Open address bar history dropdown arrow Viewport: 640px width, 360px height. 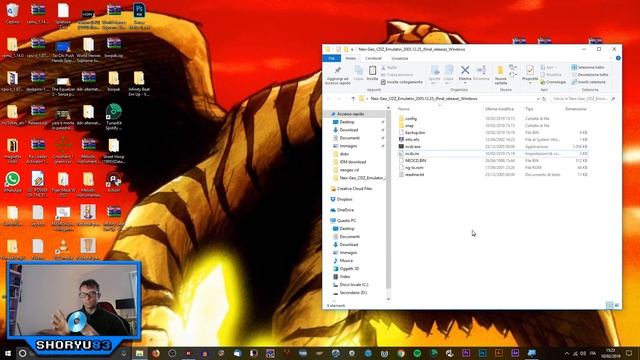[538, 99]
